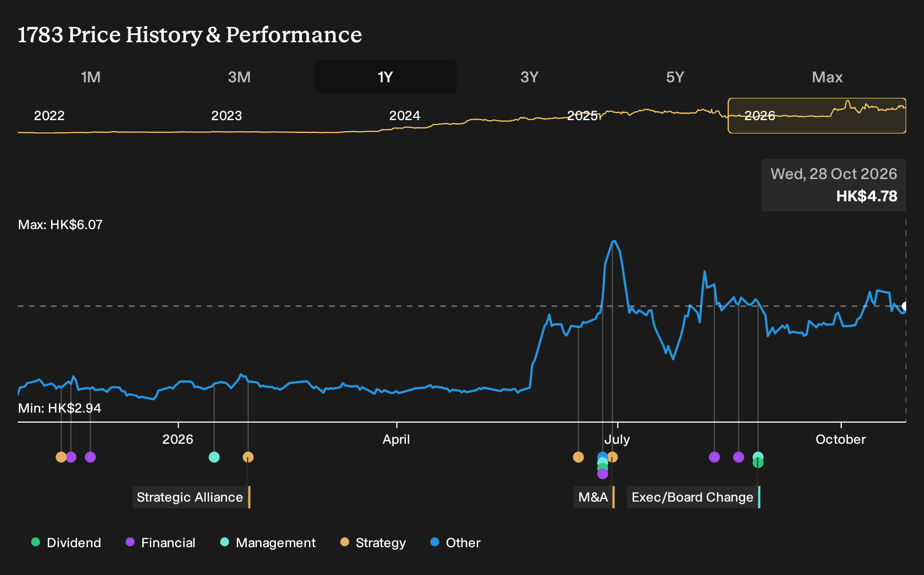Viewport: 924px width, 575px height.
Task: Open the Exec/Board Change event label
Action: (693, 497)
